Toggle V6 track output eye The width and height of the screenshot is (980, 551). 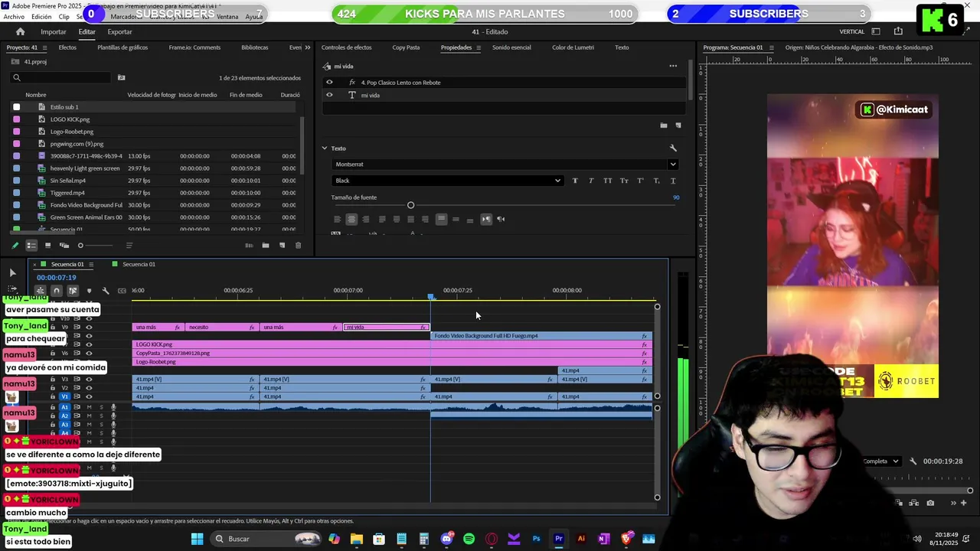[x=89, y=353]
